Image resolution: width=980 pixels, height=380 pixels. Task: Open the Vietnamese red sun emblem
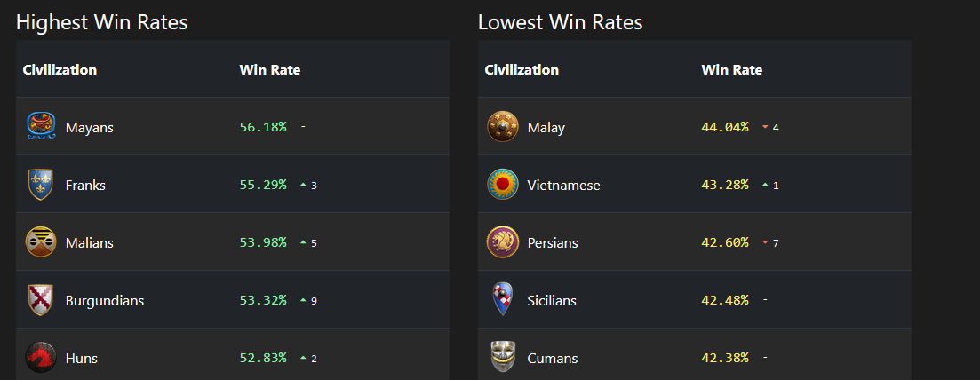[x=503, y=185]
